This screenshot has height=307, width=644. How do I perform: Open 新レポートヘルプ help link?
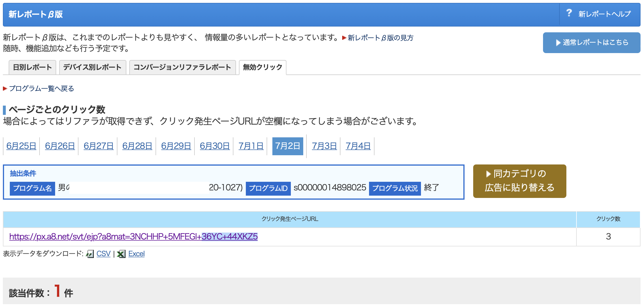point(604,14)
